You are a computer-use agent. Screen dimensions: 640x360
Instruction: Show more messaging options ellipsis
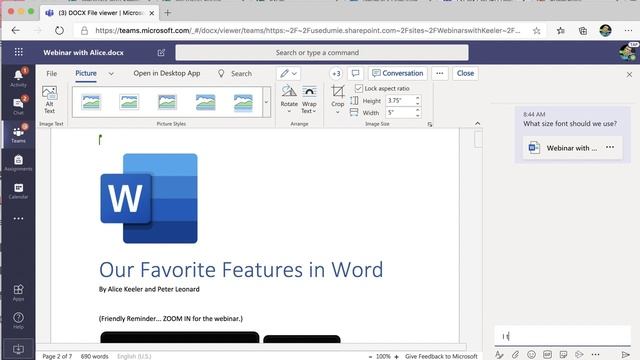pyautogui.click(x=596, y=354)
